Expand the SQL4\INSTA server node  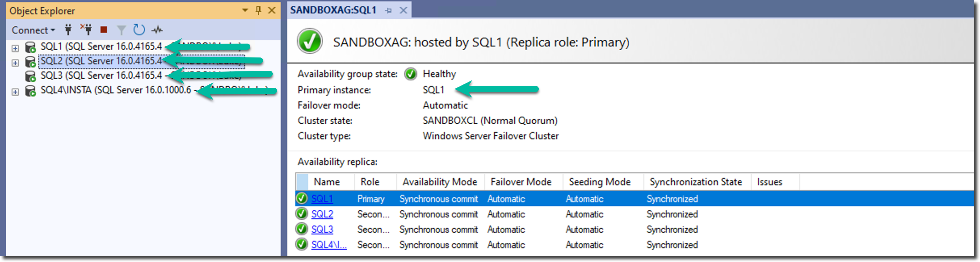[15, 92]
